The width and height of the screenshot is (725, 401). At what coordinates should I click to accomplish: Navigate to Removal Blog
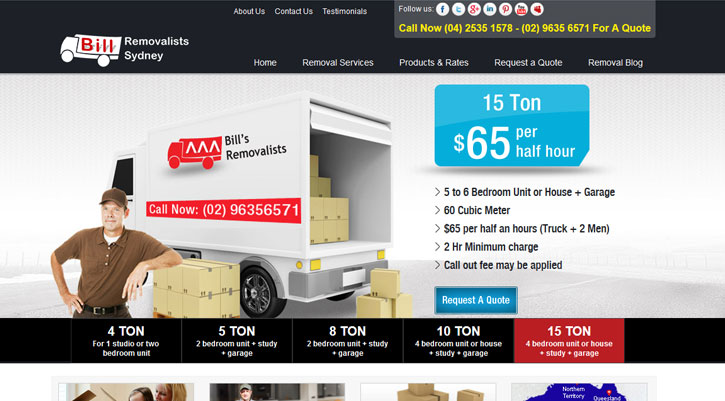point(615,62)
